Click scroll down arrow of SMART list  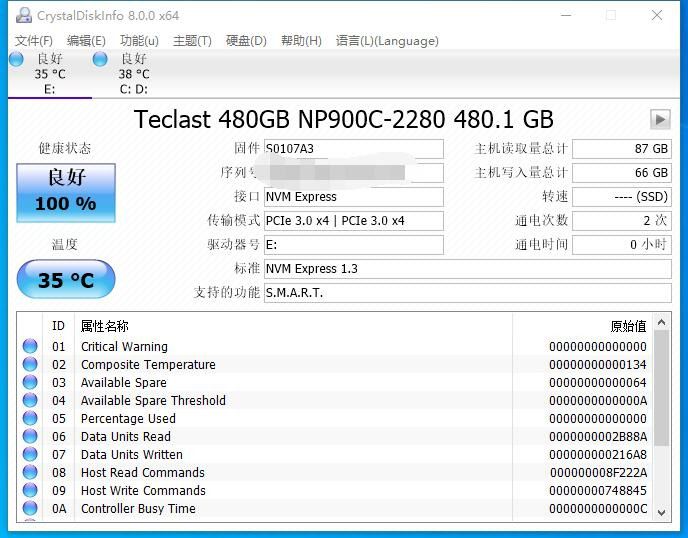(662, 512)
